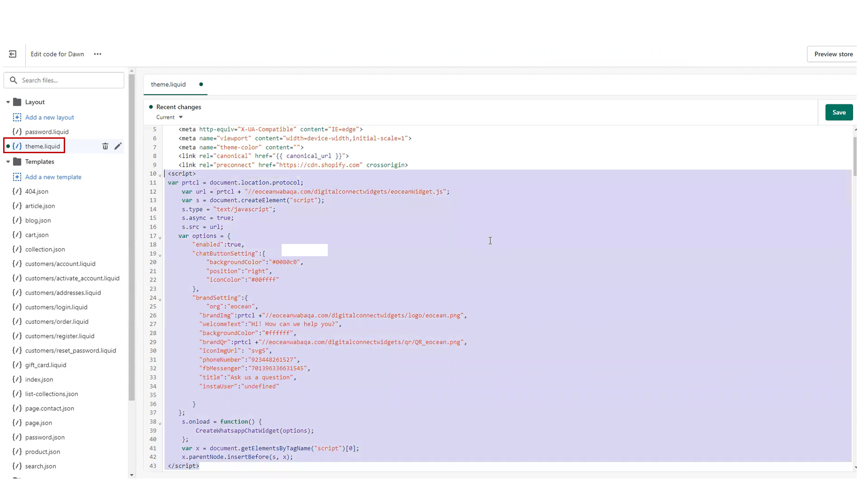
Task: Click the Layout folder icon
Action: [17, 102]
